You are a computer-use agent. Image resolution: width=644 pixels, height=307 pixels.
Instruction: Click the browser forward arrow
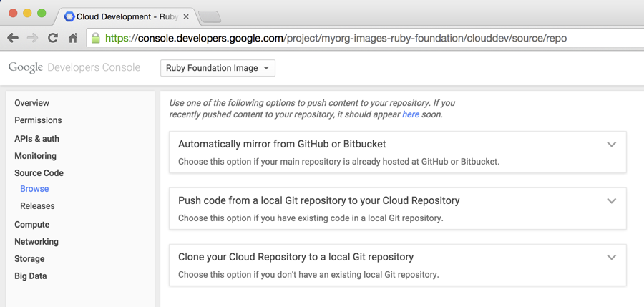(x=32, y=38)
